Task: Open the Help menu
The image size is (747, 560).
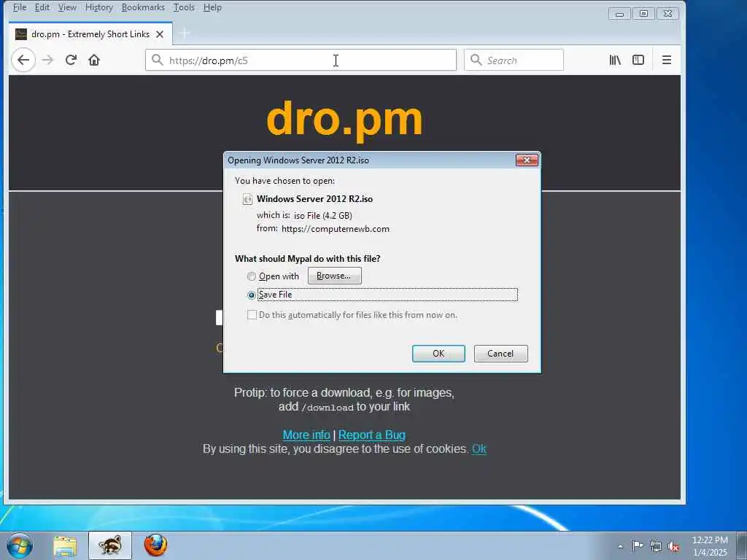Action: click(212, 7)
